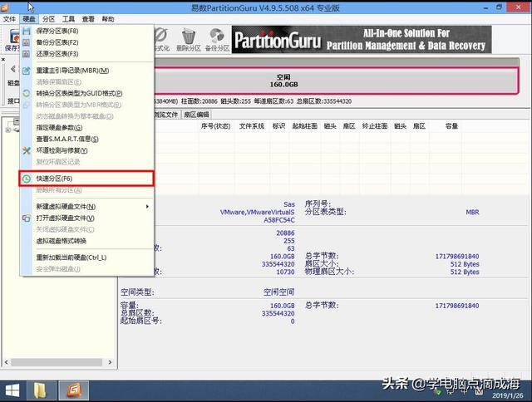Click the A58FC54C value
532x402 pixels.
tap(279, 220)
